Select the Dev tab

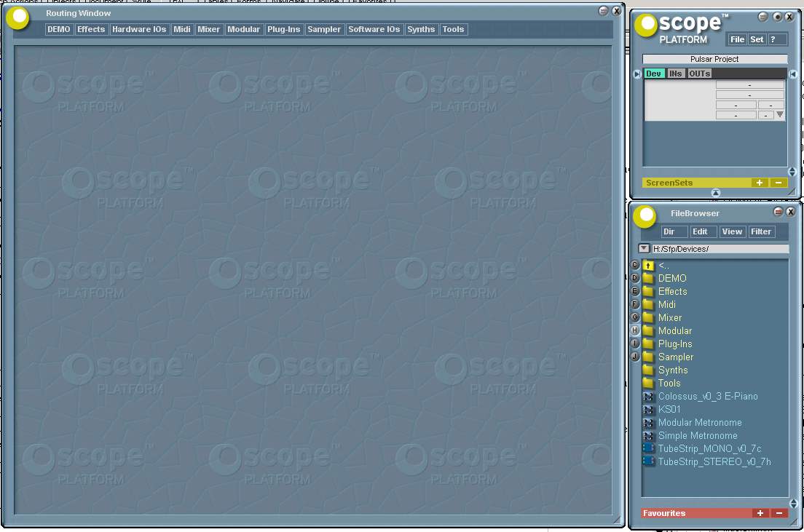coord(654,74)
